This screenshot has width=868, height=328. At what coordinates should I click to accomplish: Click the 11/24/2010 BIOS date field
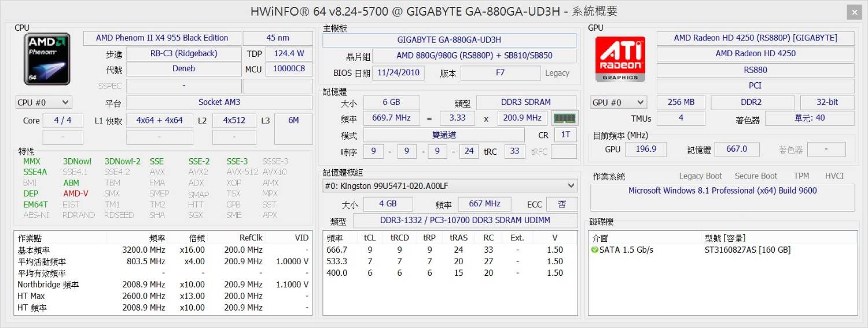point(398,73)
